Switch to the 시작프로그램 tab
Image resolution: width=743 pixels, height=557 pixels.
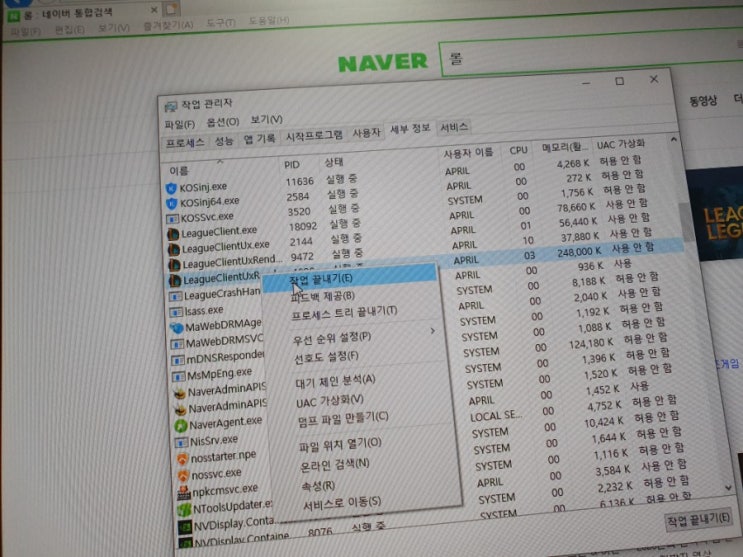[314, 136]
